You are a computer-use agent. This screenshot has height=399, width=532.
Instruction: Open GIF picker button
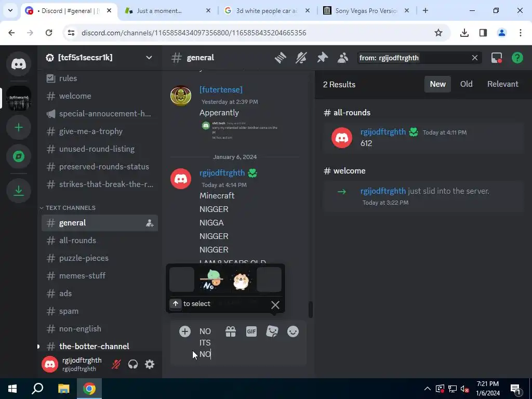tap(251, 331)
